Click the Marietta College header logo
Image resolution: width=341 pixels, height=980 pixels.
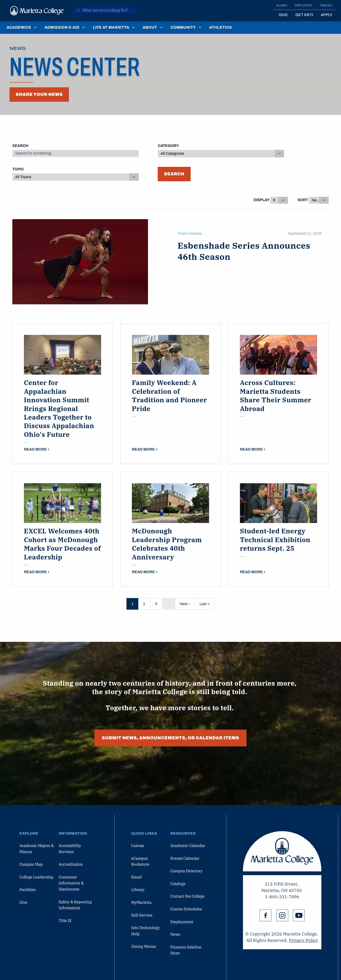[x=37, y=11]
